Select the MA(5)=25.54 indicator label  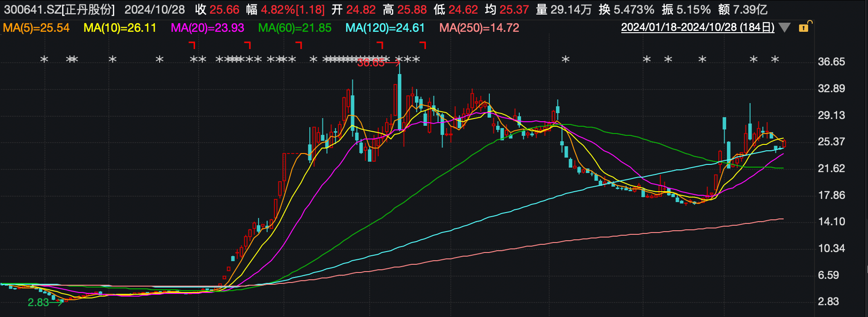click(36, 28)
